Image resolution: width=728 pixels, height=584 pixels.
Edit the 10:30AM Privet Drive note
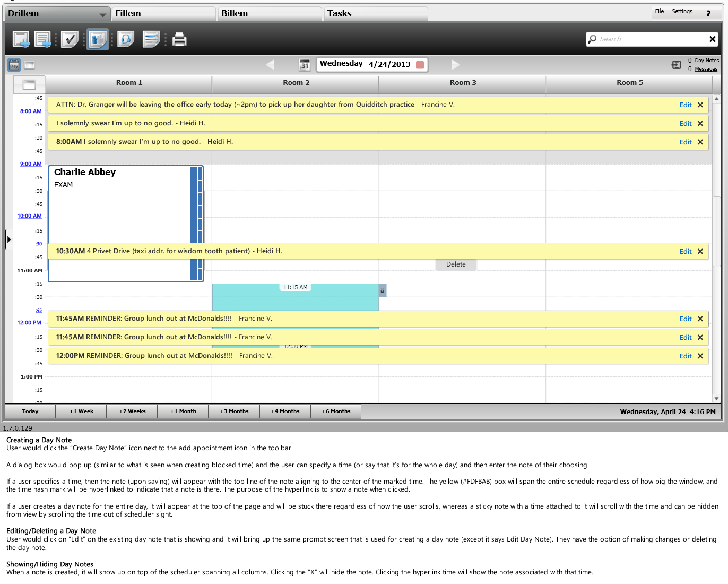coord(686,252)
